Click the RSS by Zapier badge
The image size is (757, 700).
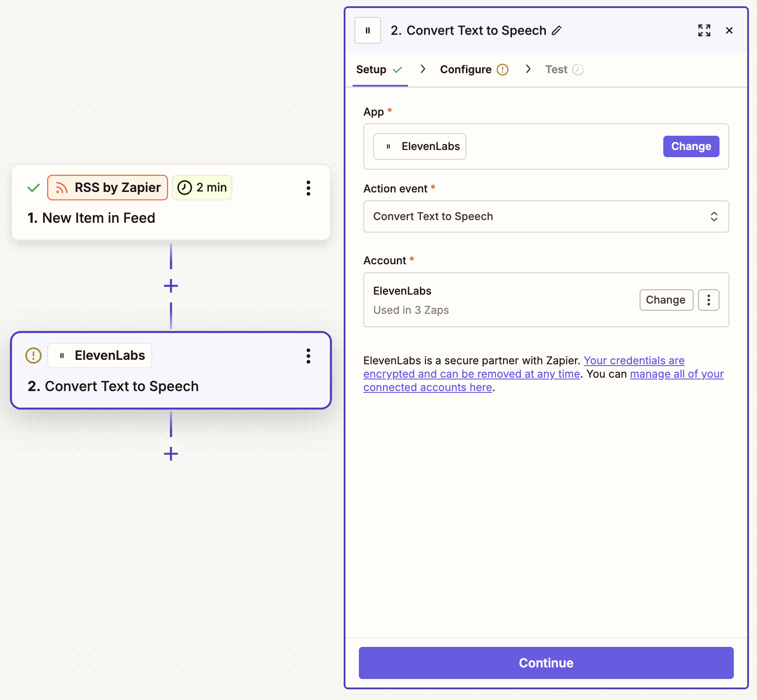[108, 187]
